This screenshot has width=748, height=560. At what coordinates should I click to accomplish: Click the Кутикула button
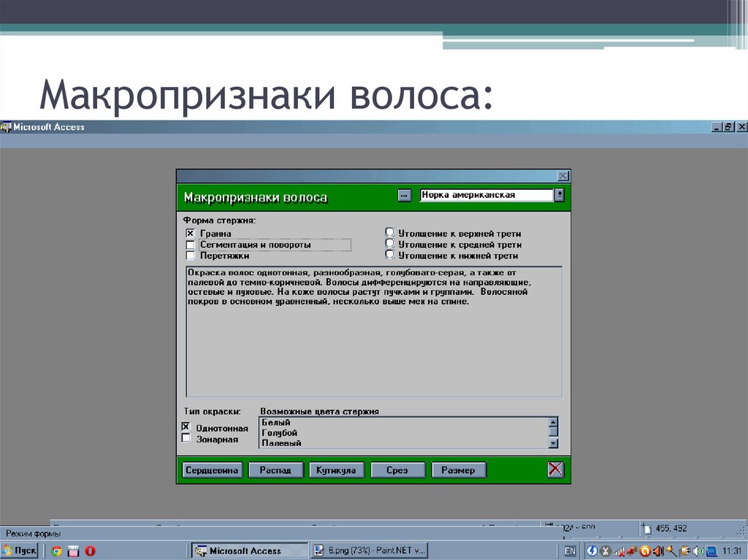[x=337, y=469]
